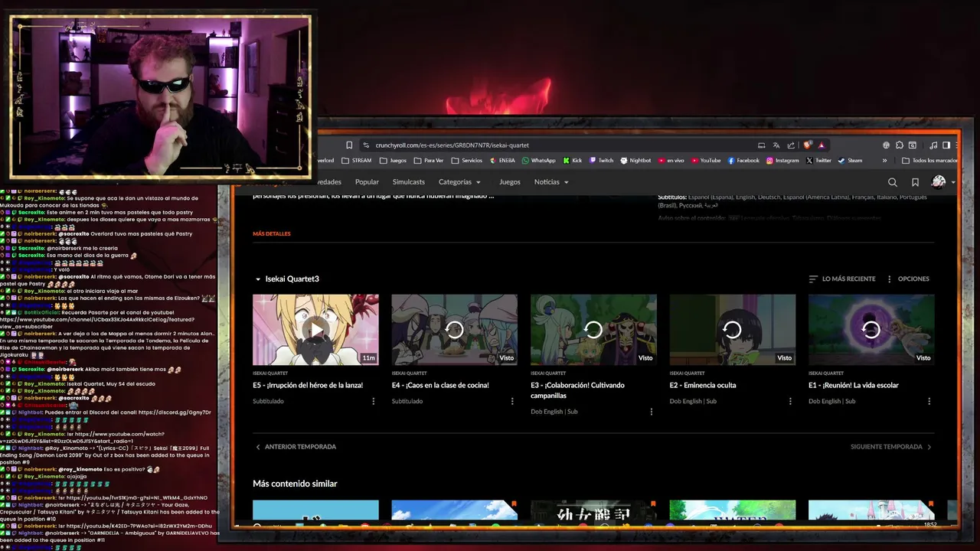Screen dimensions: 980x551
Task: Open the 'Para Ver' bookmarks folder
Action: (429, 161)
